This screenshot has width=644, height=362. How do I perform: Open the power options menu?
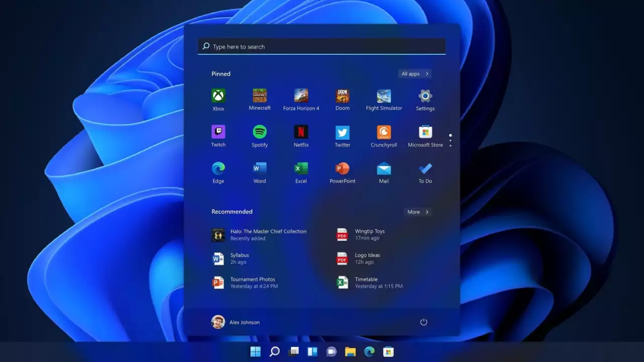(x=424, y=322)
